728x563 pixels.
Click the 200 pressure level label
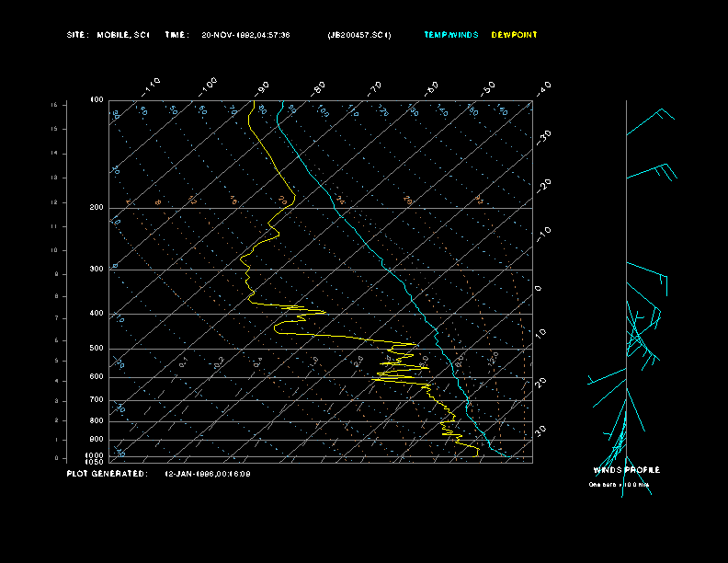[97, 208]
